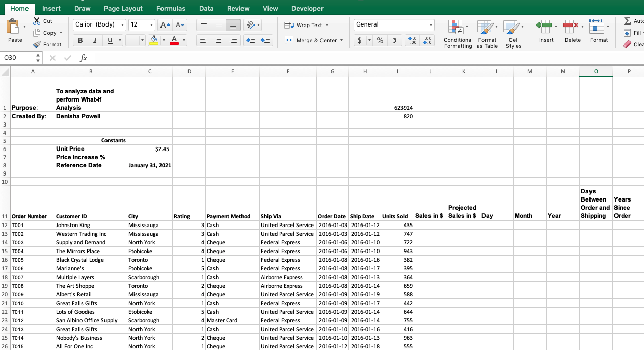
Task: Set top vertical alignment
Action: click(203, 25)
